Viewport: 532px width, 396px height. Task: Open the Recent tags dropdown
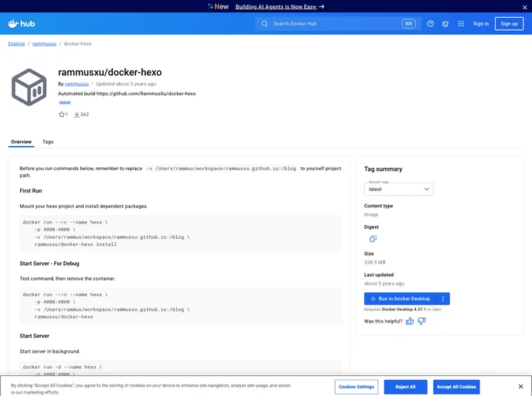click(399, 189)
